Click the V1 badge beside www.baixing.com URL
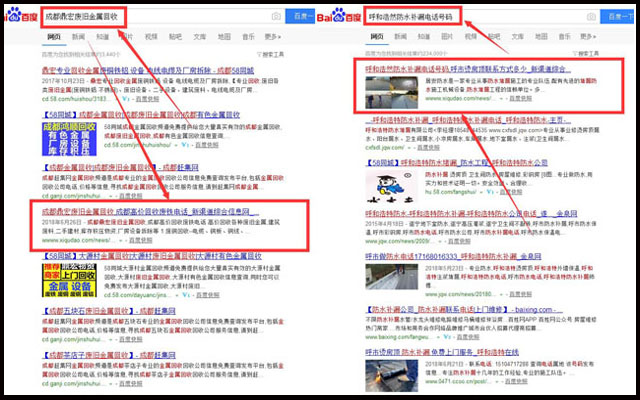Image resolution: width=640 pixels, height=400 pixels. pyautogui.click(x=447, y=337)
